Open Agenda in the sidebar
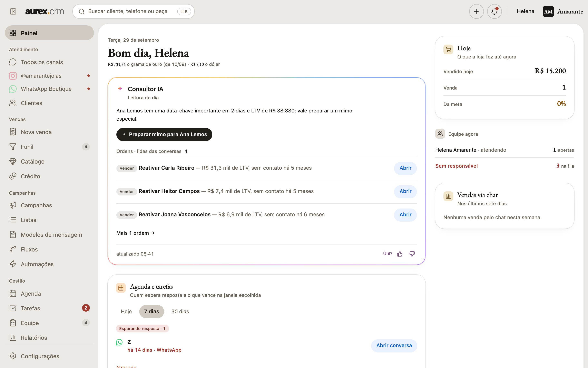The width and height of the screenshot is (588, 368). [49, 294]
